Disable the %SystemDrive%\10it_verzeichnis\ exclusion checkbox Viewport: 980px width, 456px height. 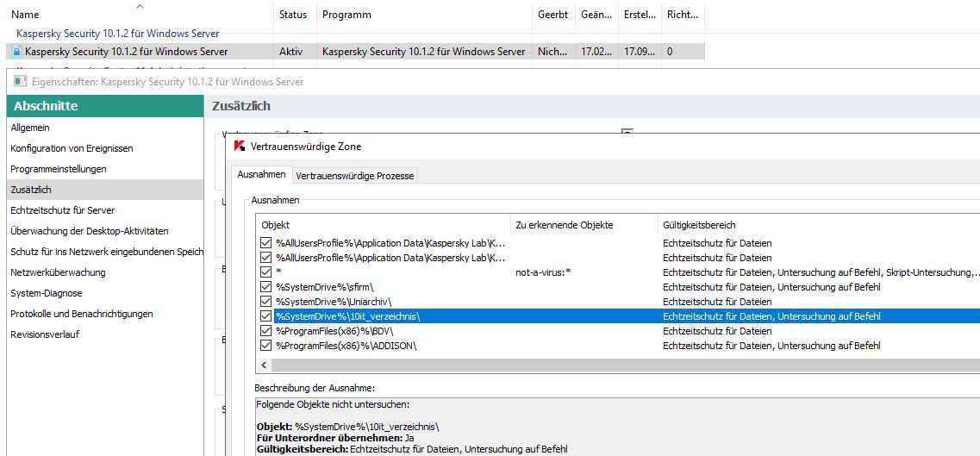coord(265,316)
